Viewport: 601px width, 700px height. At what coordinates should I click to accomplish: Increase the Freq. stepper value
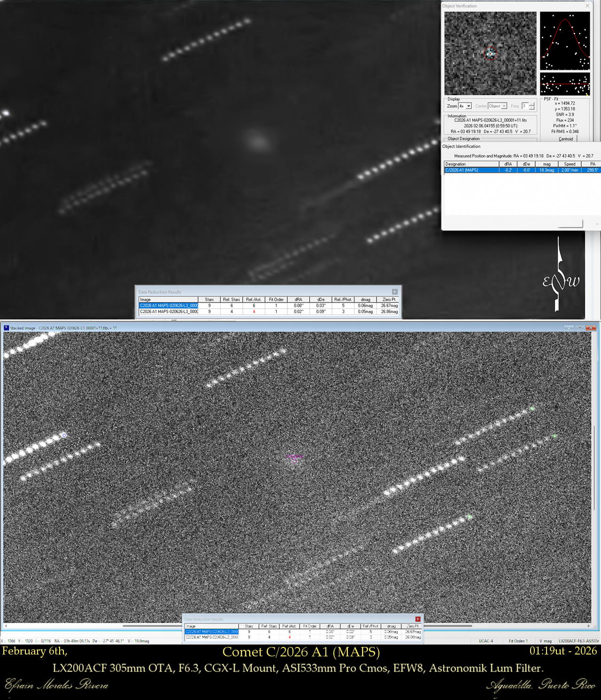pyautogui.click(x=532, y=104)
